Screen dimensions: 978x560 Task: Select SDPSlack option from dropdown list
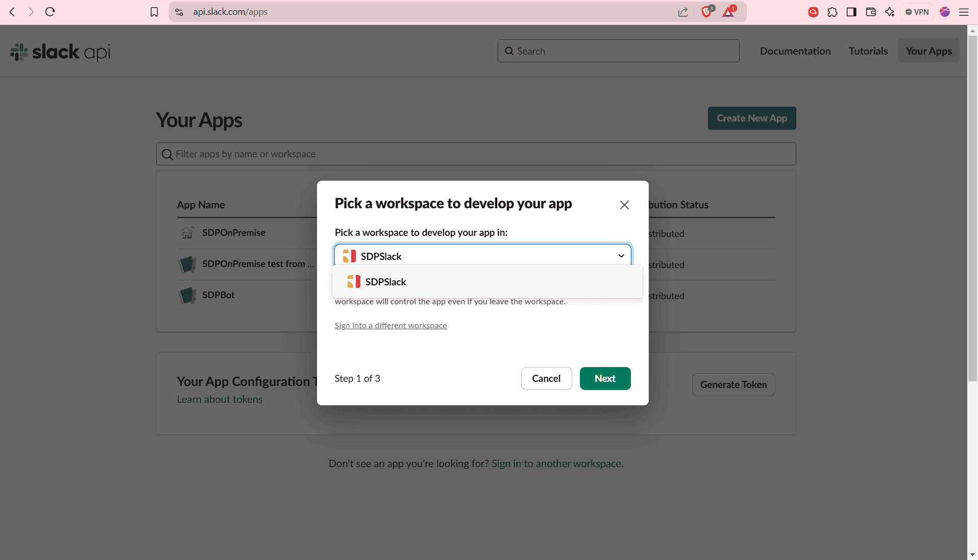pos(385,282)
